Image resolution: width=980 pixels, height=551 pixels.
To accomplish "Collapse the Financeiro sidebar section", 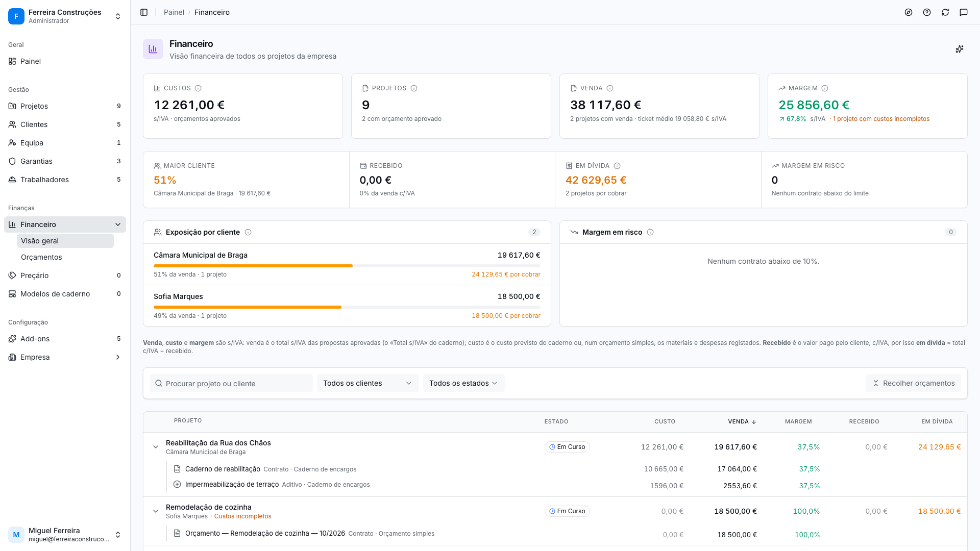I will tap(118, 224).
